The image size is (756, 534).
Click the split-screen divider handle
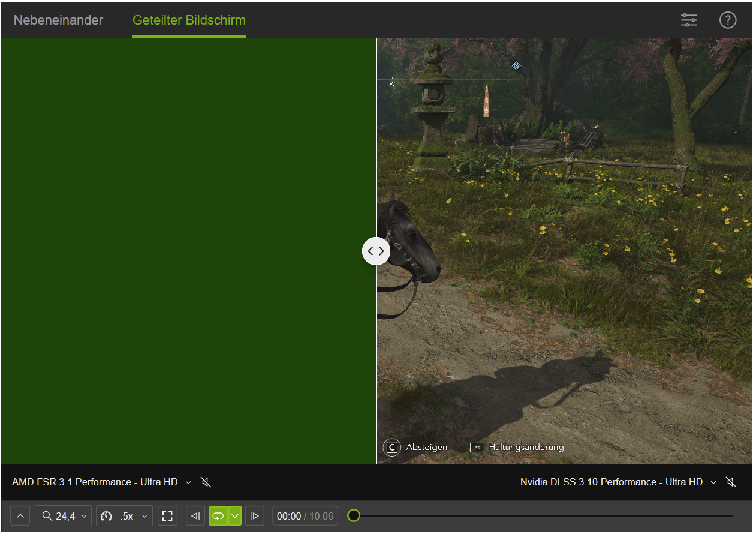click(376, 251)
